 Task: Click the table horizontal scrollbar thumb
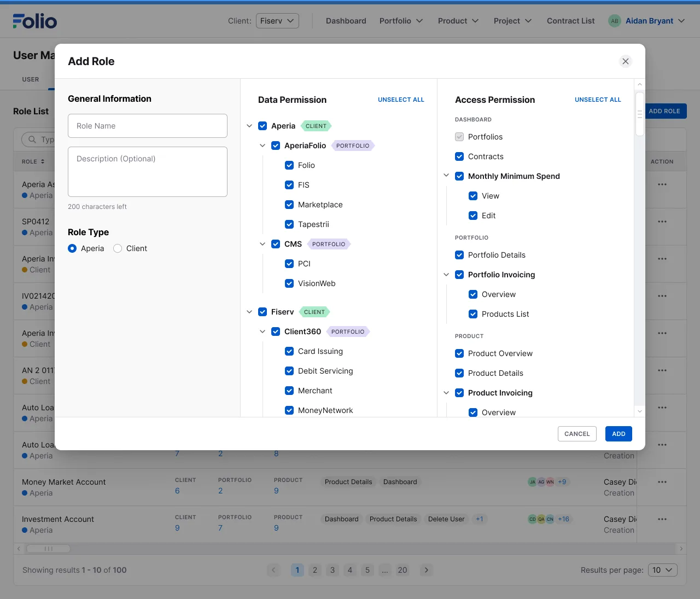48,549
